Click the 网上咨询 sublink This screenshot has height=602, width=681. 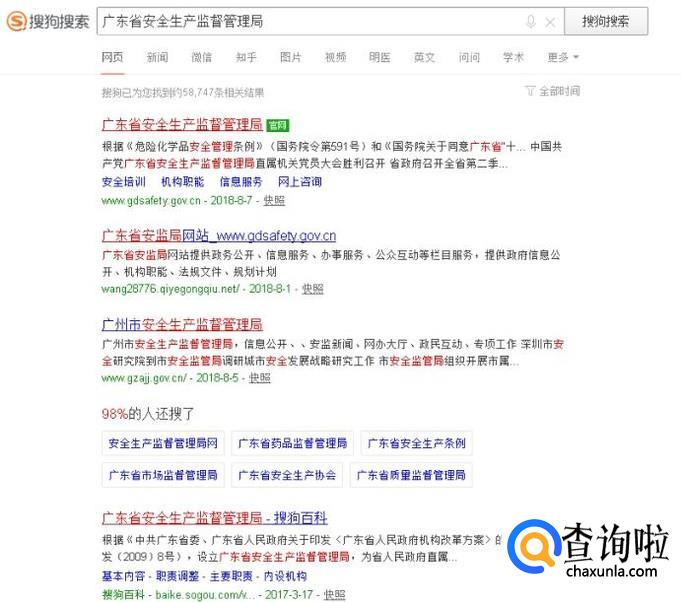tap(300, 182)
